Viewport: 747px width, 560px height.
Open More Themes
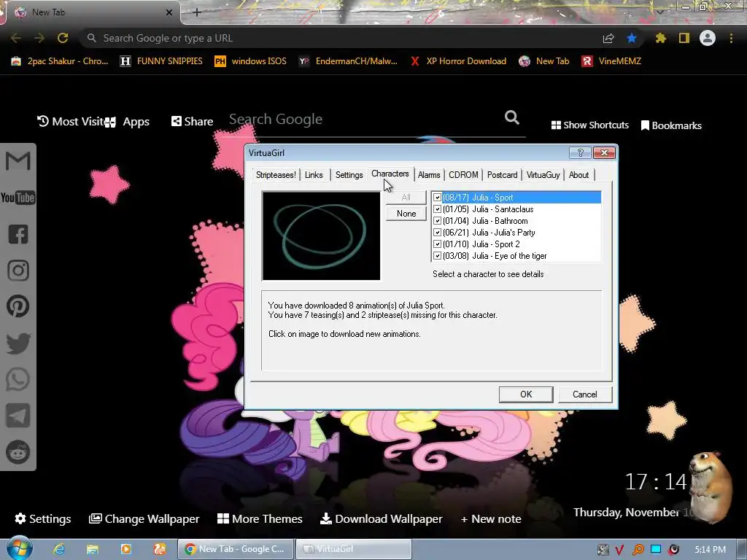click(260, 518)
